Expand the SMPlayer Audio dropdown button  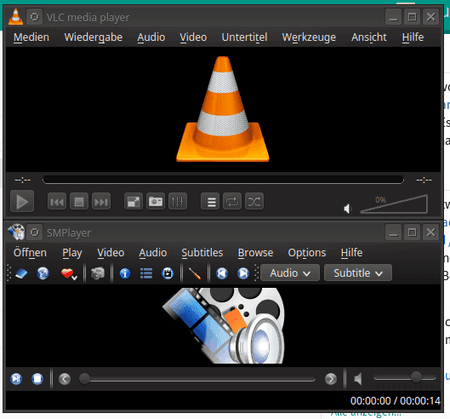point(290,273)
